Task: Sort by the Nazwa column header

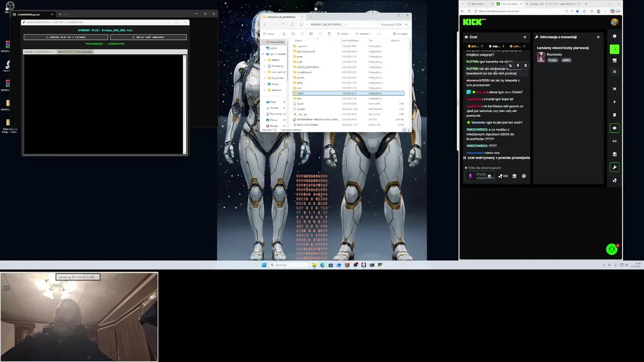Action: pos(300,40)
